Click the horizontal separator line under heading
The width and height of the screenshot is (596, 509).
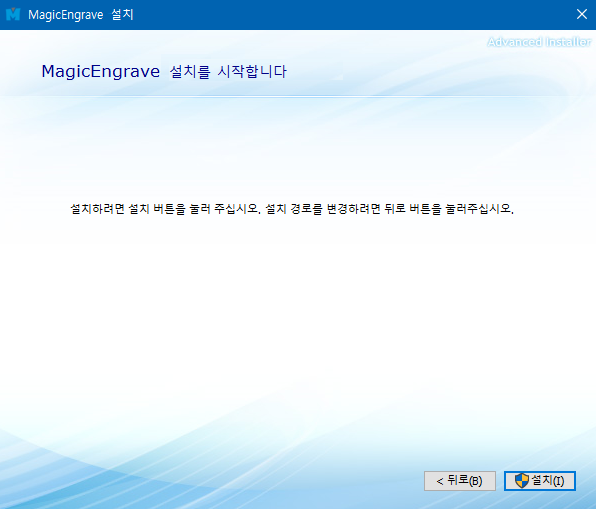298,97
